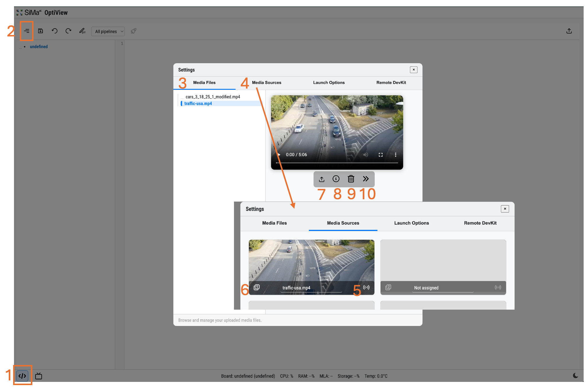The width and height of the screenshot is (588, 388).
Task: Click the redo arrow icon
Action: [68, 31]
